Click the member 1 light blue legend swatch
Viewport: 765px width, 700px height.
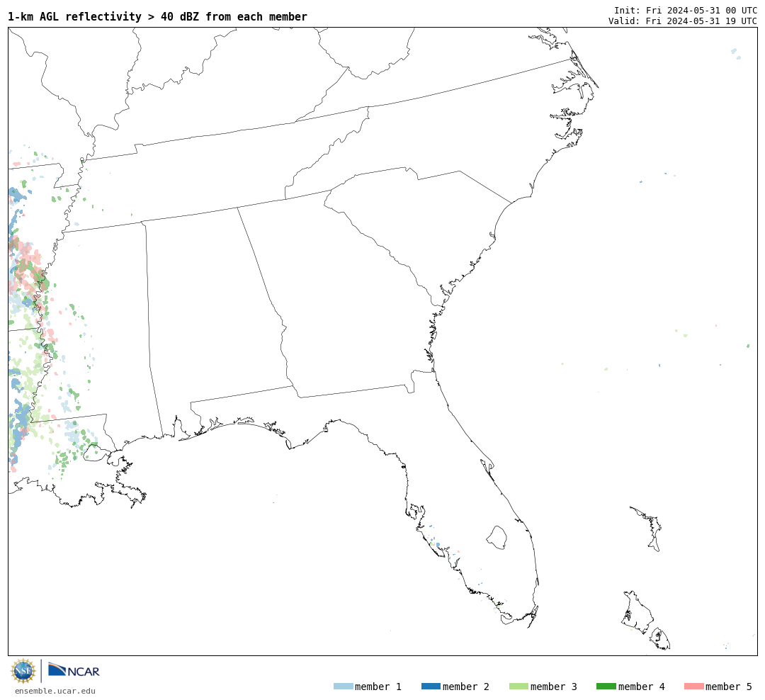pyautogui.click(x=343, y=686)
